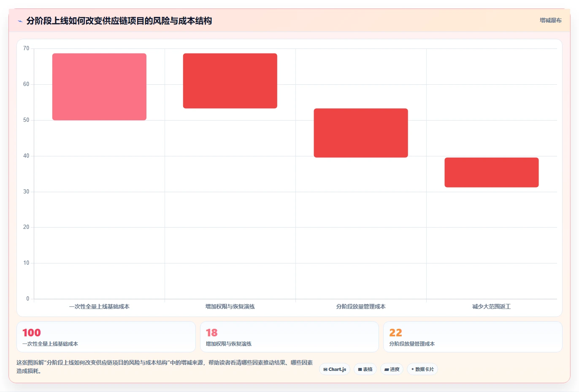Screen dimensions: 579x392
Task: Click the red 增加权限与恢复演练 bar
Action: click(230, 81)
